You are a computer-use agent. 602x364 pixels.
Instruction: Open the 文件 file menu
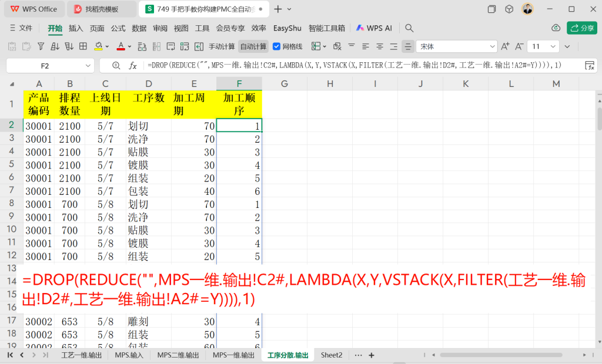21,28
